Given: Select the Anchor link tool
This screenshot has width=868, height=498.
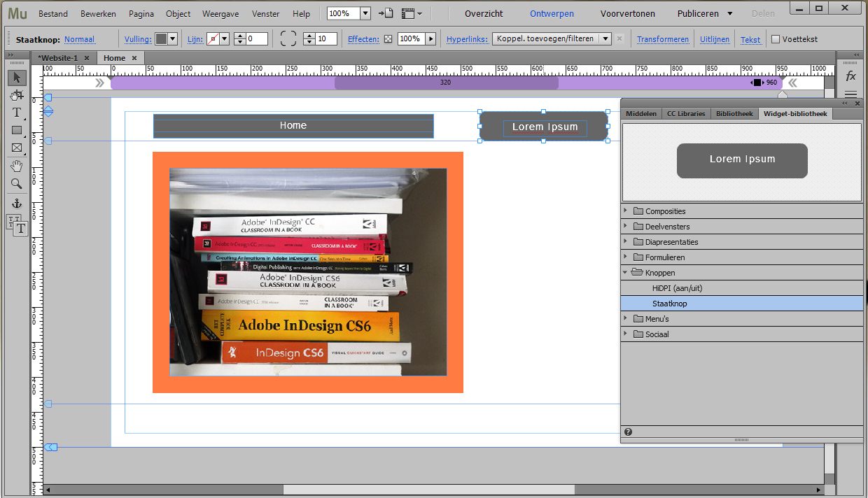Looking at the screenshot, I should pos(17,204).
